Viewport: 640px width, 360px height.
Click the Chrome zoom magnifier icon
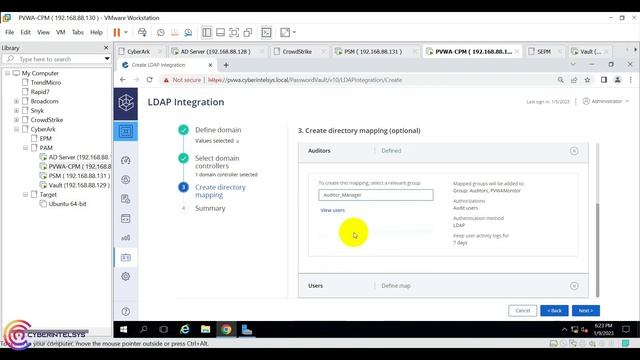point(560,80)
